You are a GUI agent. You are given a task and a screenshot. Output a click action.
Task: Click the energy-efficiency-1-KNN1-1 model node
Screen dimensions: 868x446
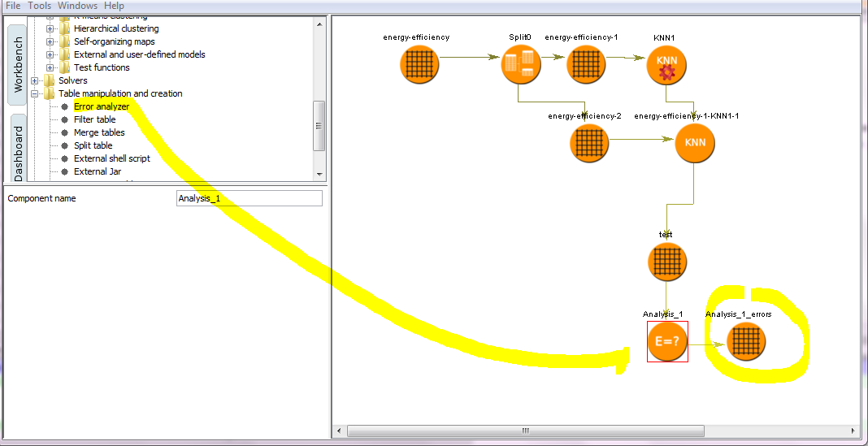tap(695, 143)
